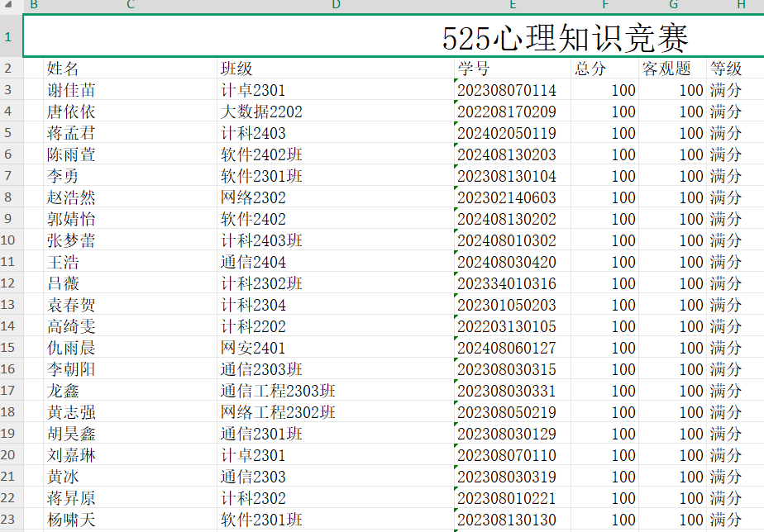This screenshot has height=532, width=764.
Task: Select the 姓名 header cell
Action: (63, 69)
